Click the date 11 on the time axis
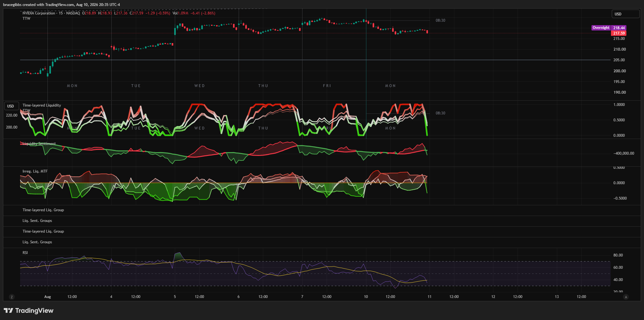 pyautogui.click(x=430, y=297)
